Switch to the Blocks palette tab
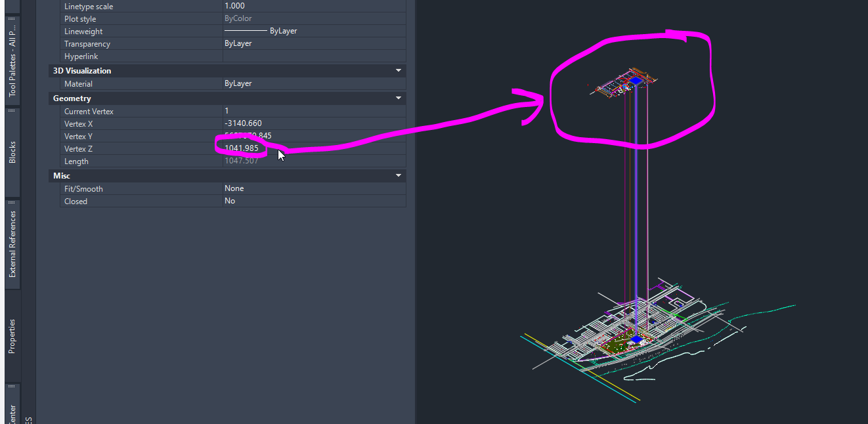This screenshot has width=868, height=424. pyautogui.click(x=11, y=150)
